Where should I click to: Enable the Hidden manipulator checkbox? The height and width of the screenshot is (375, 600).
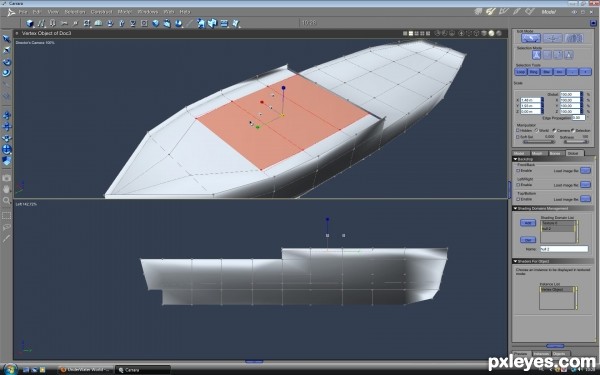pos(518,130)
